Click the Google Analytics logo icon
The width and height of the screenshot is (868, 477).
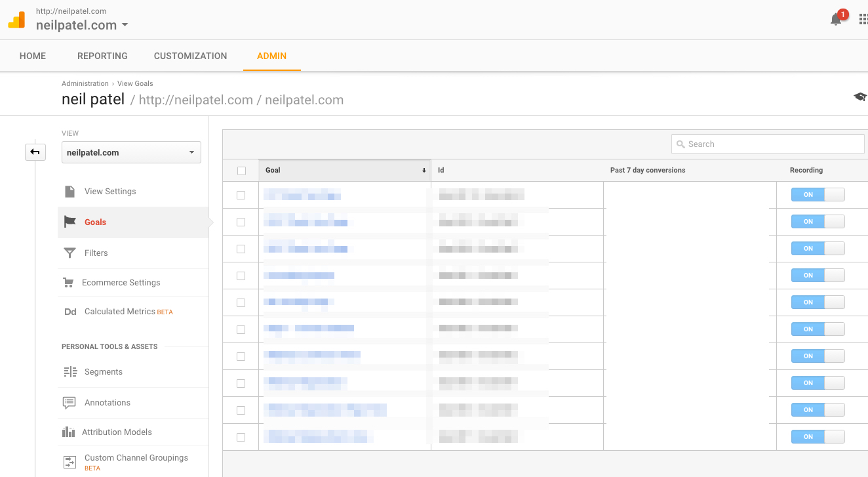point(16,20)
